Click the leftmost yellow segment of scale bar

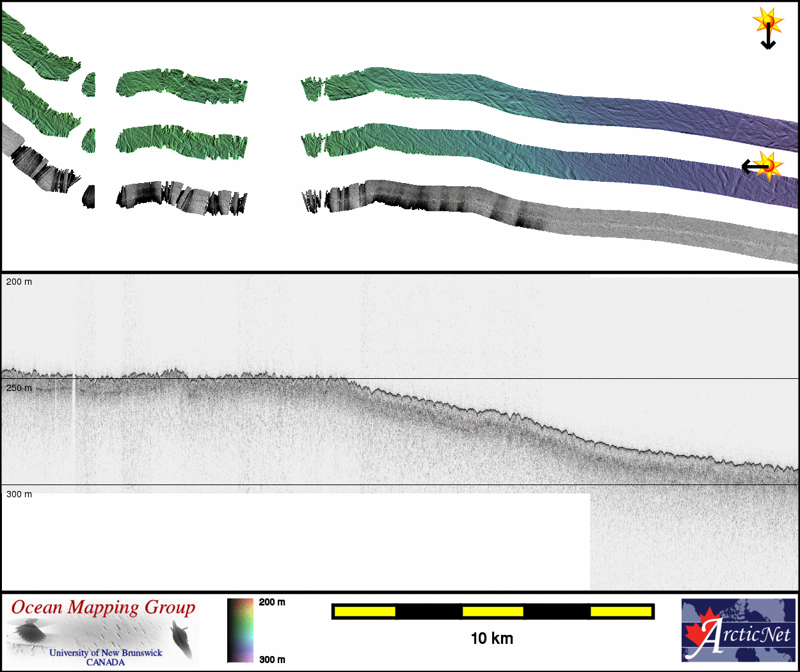[x=365, y=612]
